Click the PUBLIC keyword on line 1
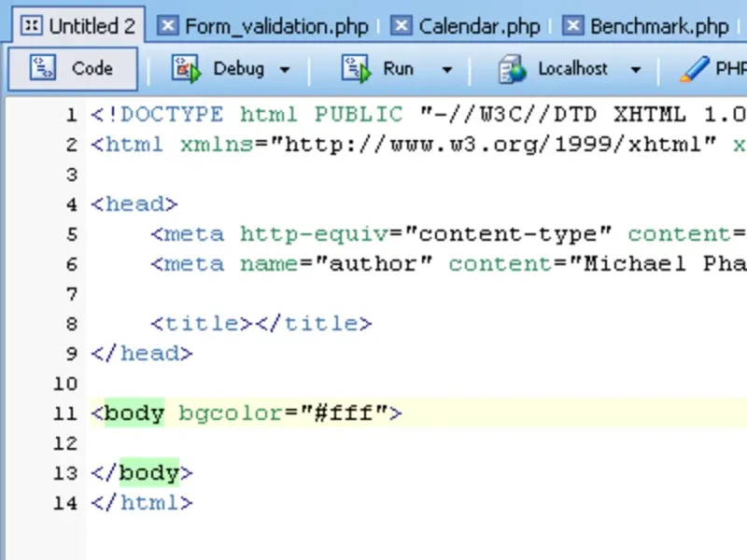The image size is (747, 560). [359, 115]
